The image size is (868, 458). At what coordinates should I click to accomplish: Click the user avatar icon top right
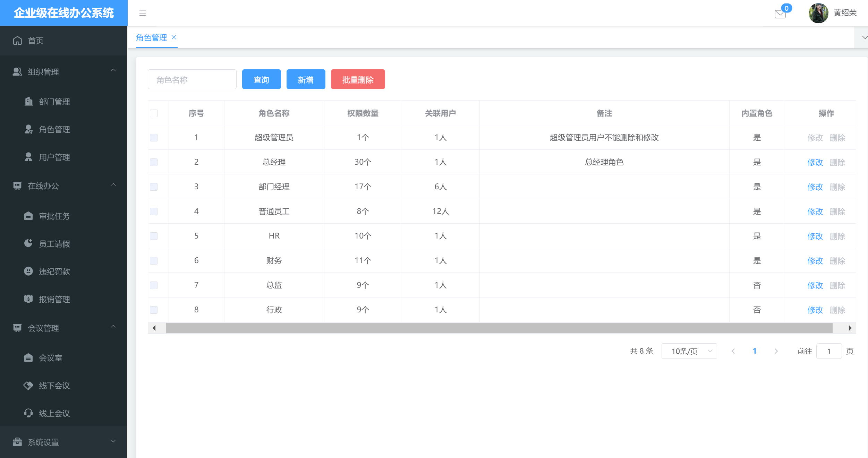(817, 12)
